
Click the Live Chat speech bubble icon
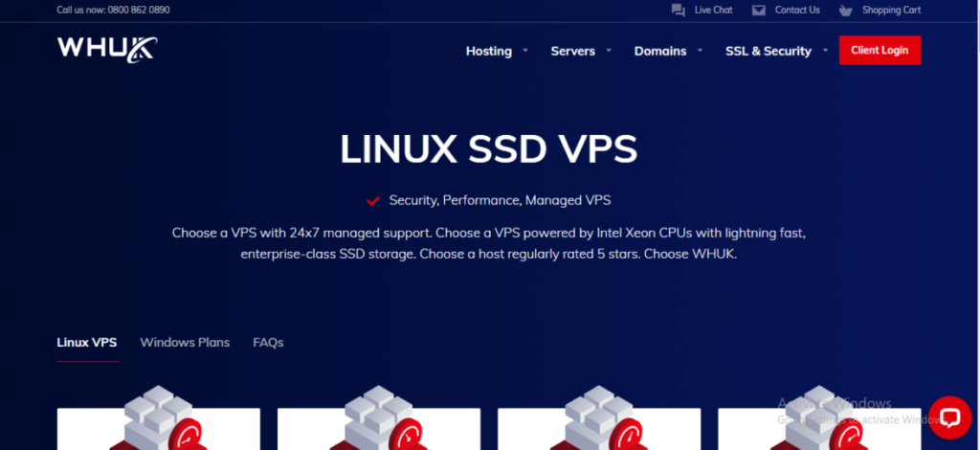[679, 11]
